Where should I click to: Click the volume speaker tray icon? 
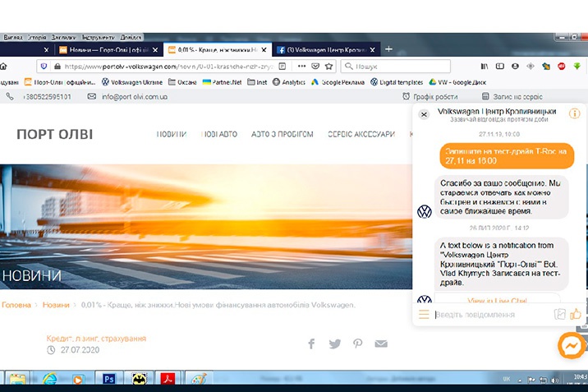(x=554, y=380)
